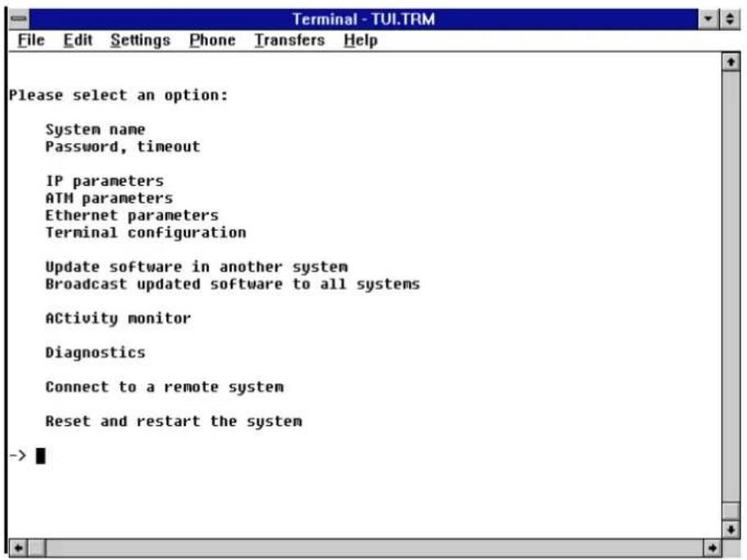Click 'Connect to a remote system'
The height and width of the screenshot is (560, 747).
point(165,387)
